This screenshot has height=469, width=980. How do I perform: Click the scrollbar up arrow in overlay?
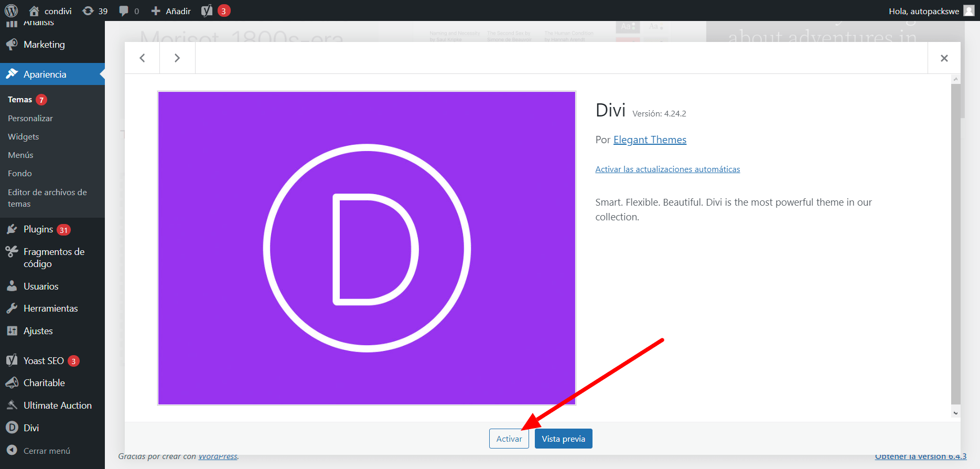[956, 79]
